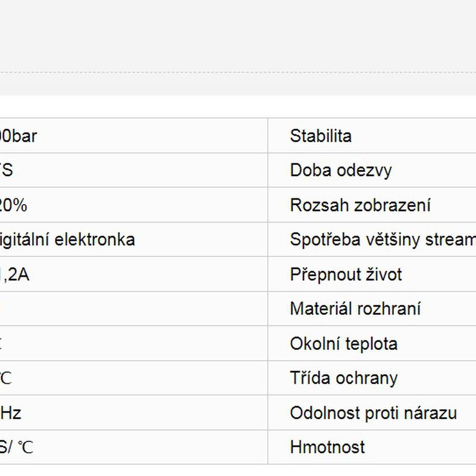The image size is (476, 476).
Task: Select the value cell left of Doba odezvy
Action: click(7, 170)
